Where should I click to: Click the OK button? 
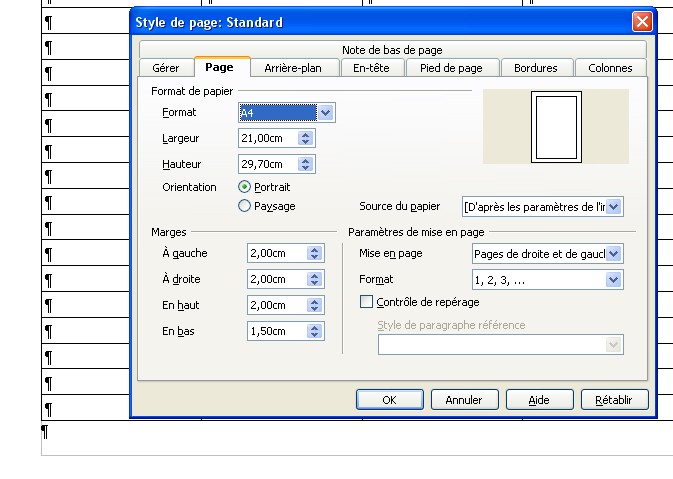tap(390, 400)
